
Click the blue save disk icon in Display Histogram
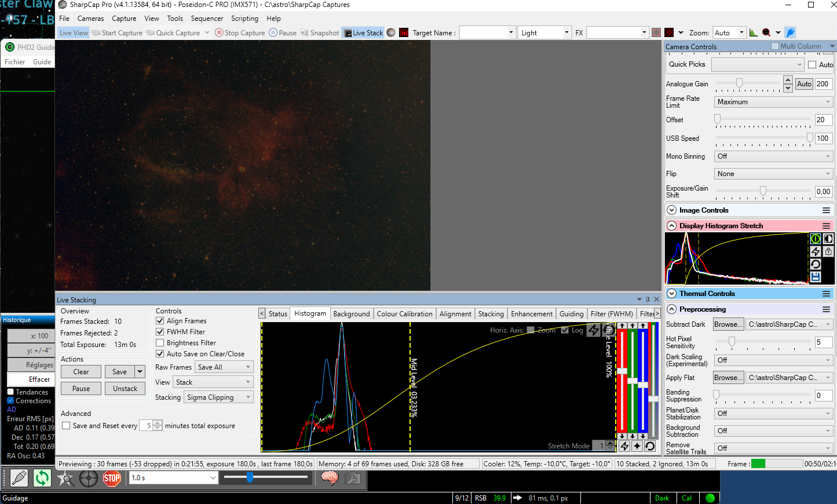[x=816, y=277]
